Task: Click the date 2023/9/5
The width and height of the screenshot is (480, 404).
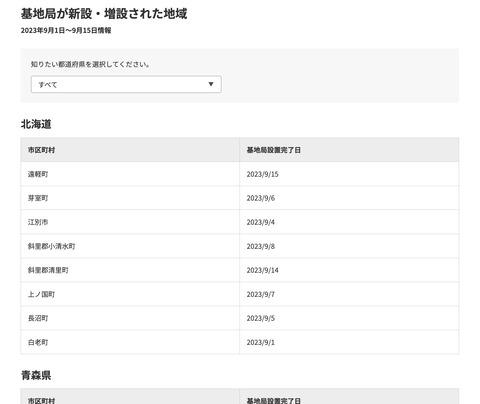Action: click(x=261, y=318)
